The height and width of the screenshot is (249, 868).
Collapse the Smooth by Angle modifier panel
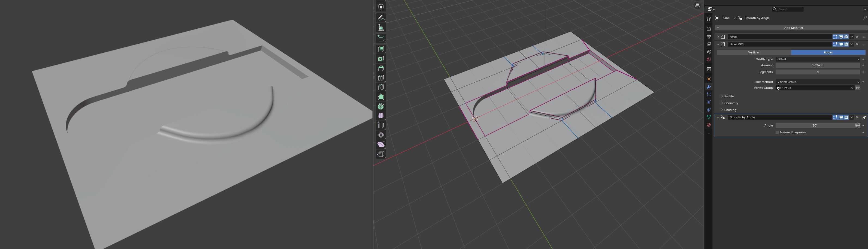coord(718,118)
